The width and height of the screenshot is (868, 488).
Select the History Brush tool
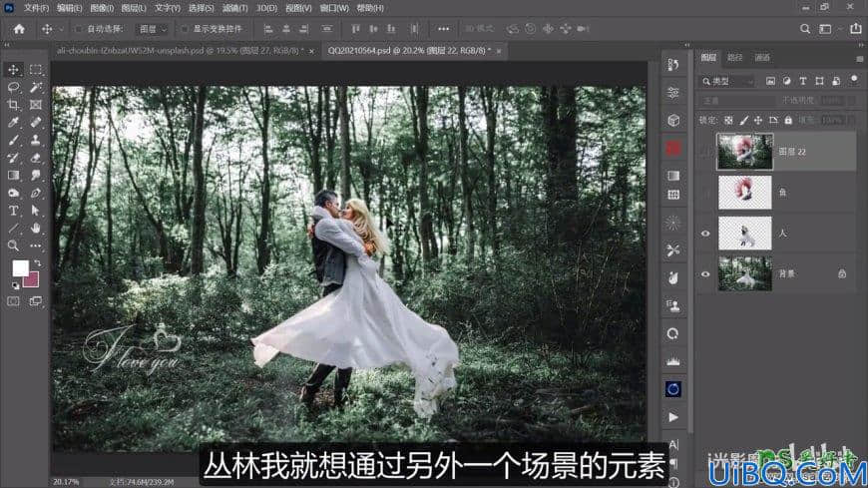tap(14, 158)
